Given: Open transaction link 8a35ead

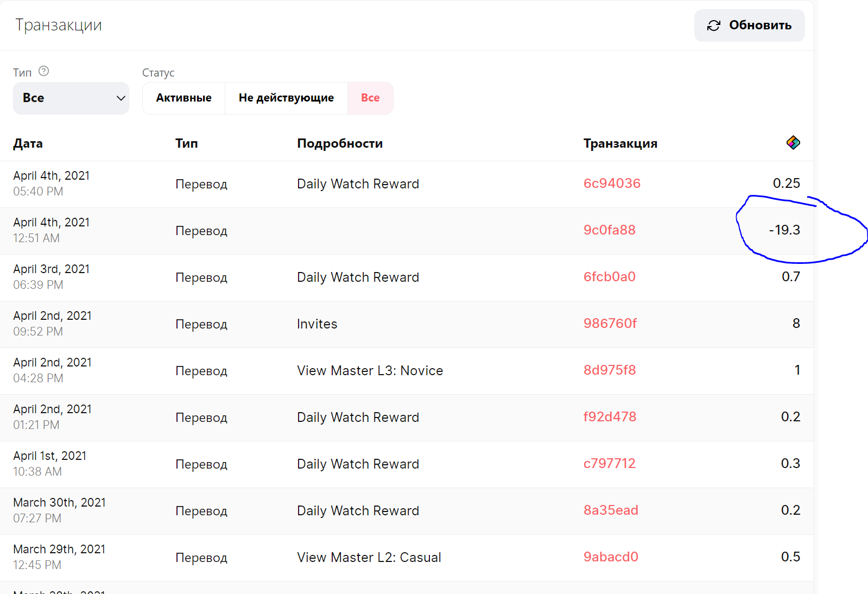Looking at the screenshot, I should pos(611,510).
